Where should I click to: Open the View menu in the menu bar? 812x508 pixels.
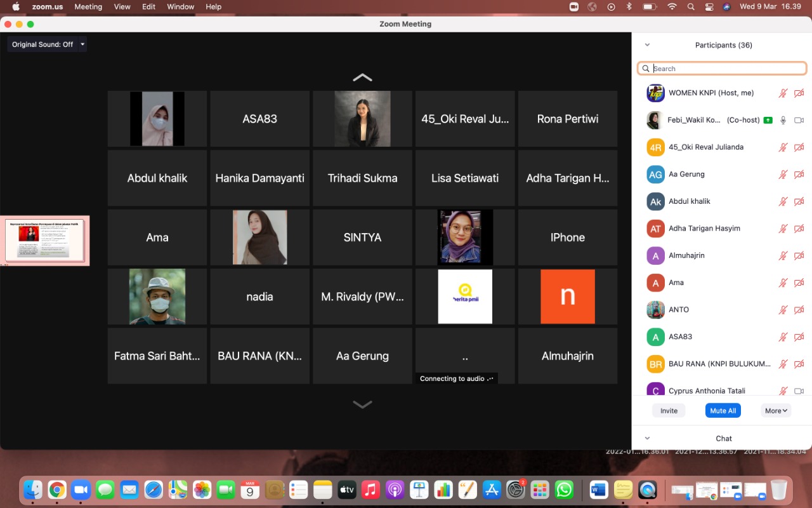pyautogui.click(x=122, y=7)
